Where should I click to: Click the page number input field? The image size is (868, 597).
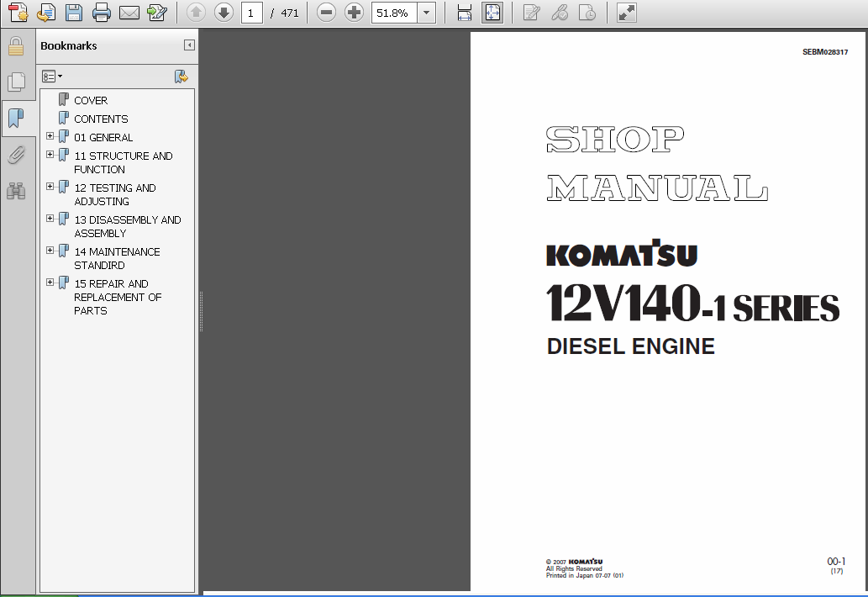click(x=252, y=13)
